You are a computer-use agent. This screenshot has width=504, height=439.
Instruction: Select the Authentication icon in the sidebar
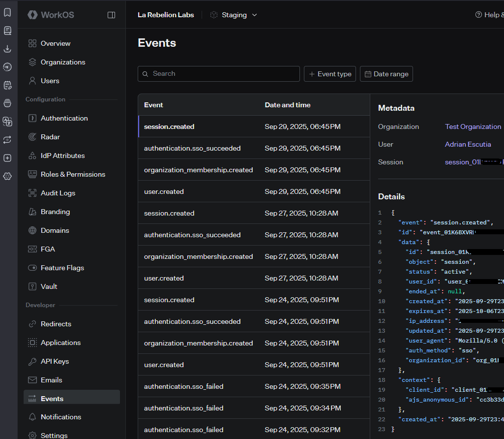tap(32, 118)
